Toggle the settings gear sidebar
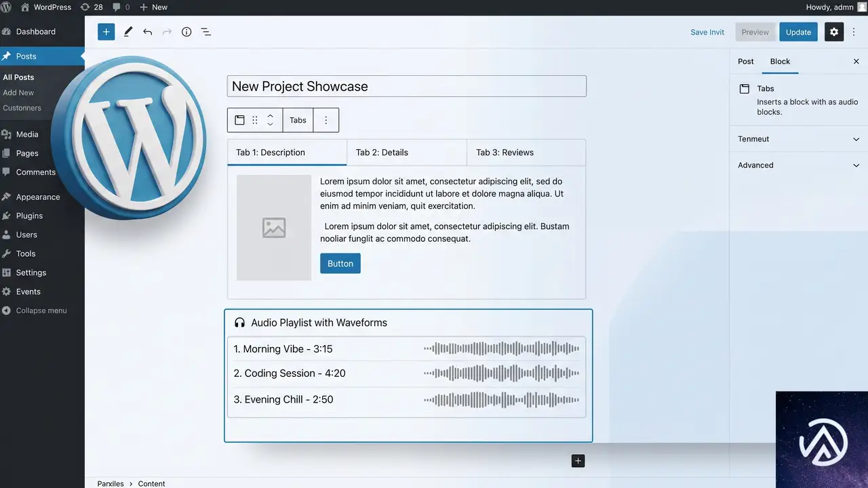The width and height of the screenshot is (868, 488). [834, 32]
